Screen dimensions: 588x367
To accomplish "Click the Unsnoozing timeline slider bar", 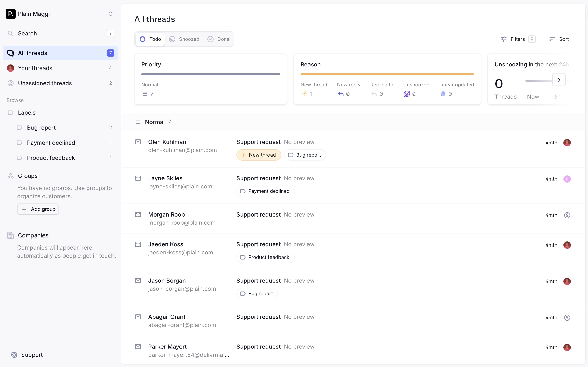I will pos(538,81).
